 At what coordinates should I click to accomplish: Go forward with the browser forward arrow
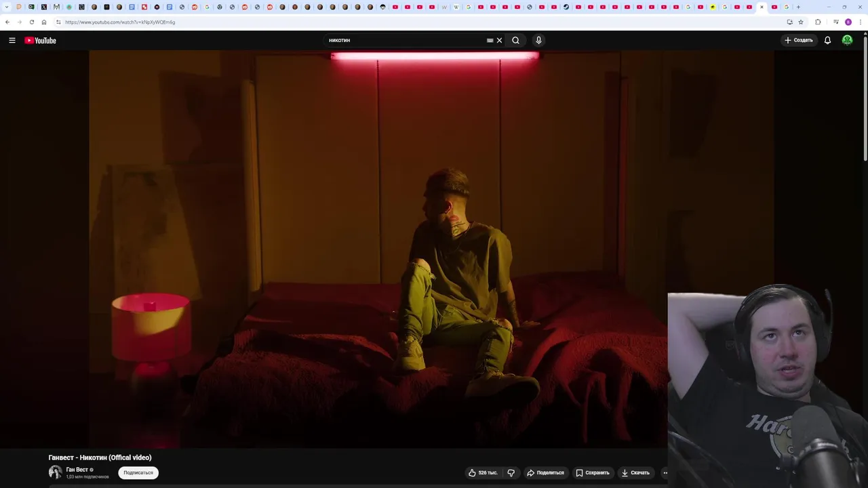[19, 22]
